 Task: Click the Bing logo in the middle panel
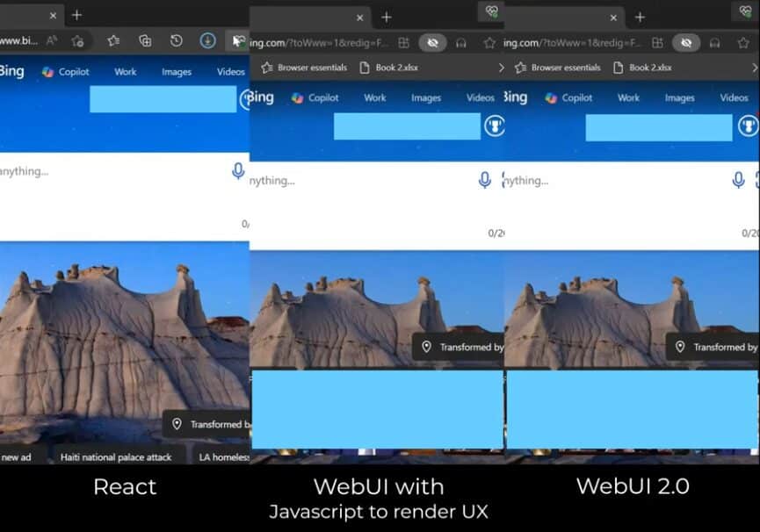[262, 97]
